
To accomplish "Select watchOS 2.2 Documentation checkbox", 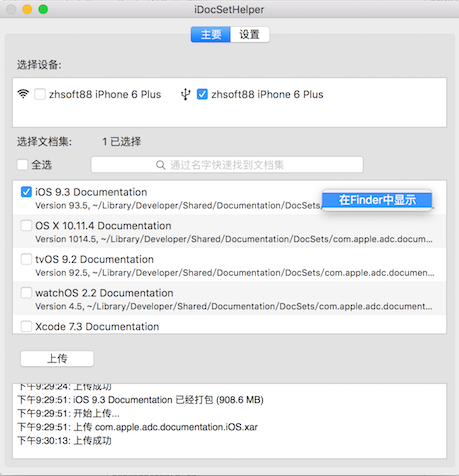I will [x=26, y=293].
